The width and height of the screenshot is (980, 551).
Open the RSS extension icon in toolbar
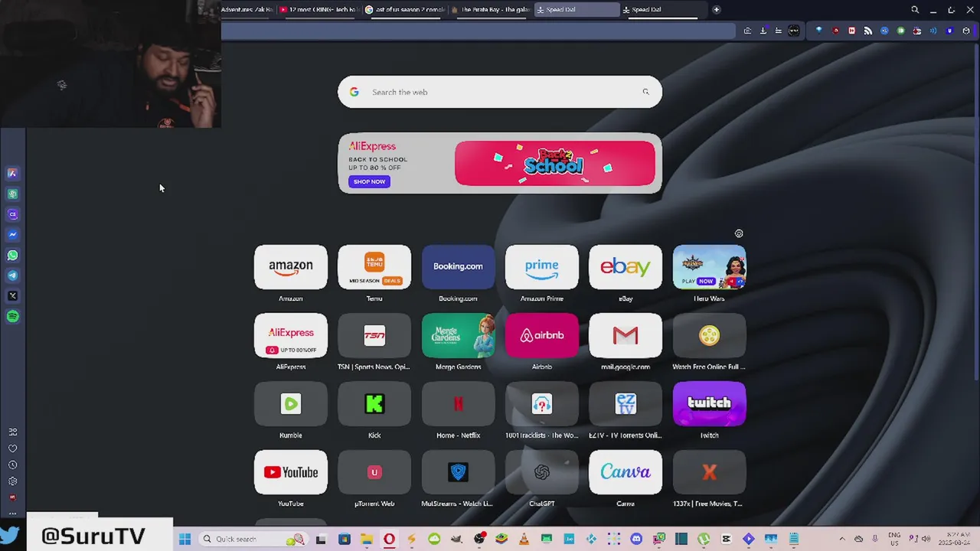867,31
